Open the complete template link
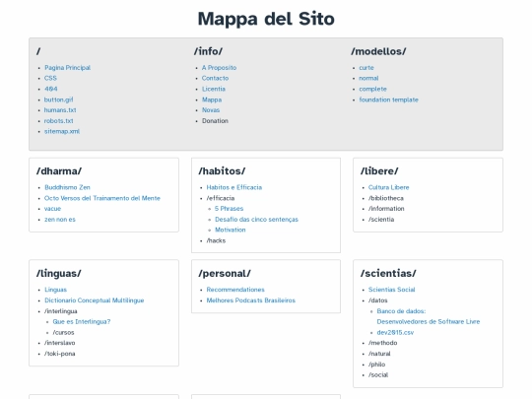This screenshot has height=399, width=532. [x=372, y=89]
